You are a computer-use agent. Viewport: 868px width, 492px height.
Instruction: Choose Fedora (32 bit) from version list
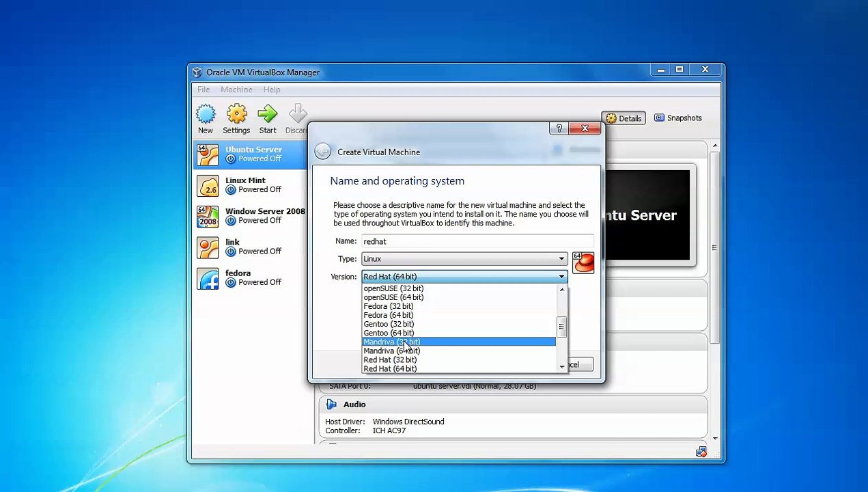pos(459,306)
